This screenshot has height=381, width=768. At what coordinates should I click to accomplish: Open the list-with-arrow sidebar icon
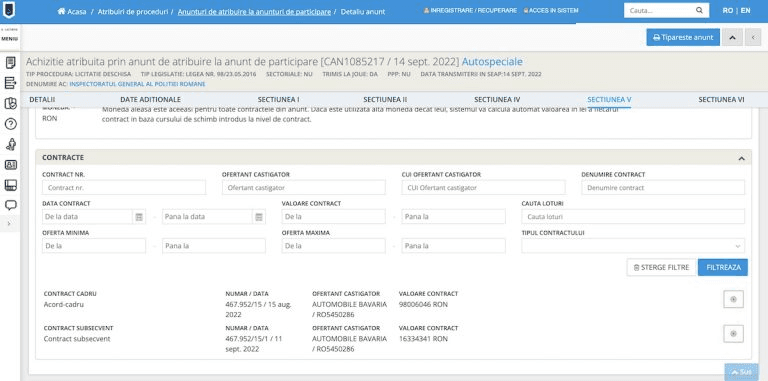click(x=10, y=83)
